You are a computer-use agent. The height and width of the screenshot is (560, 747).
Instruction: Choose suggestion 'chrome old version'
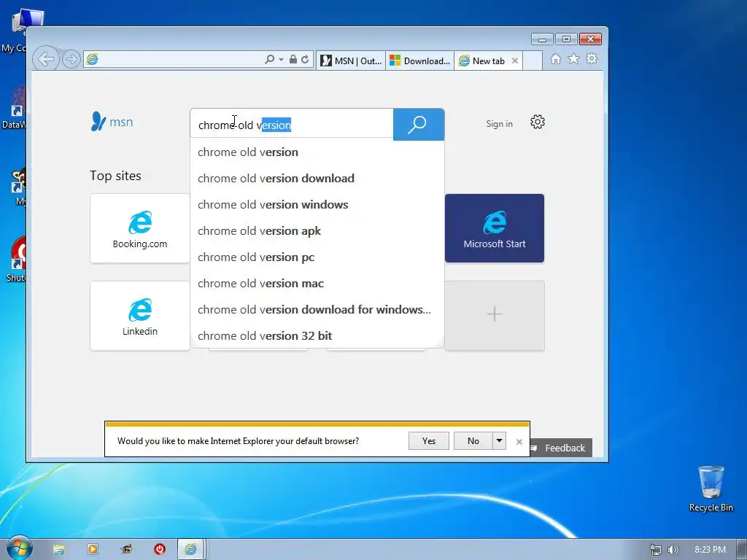click(317, 152)
